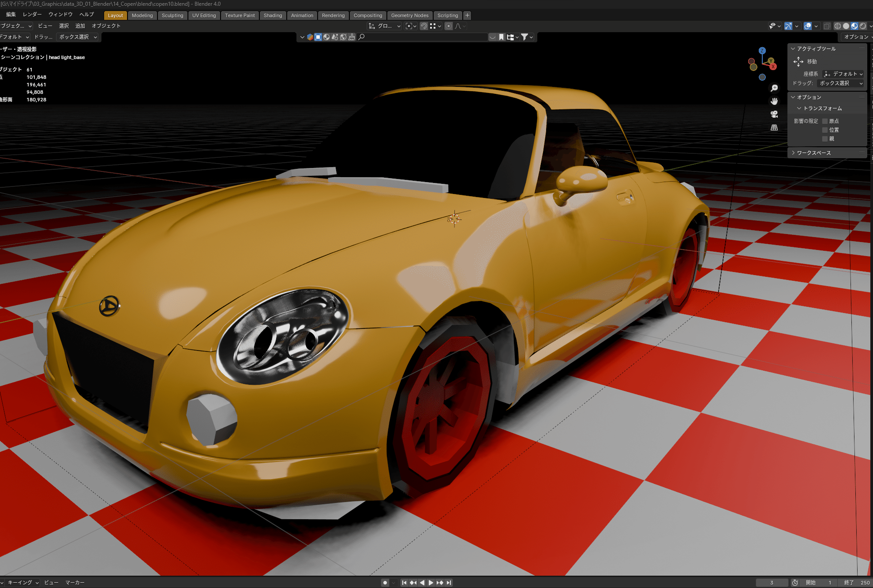Viewport: 873px width, 588px height.
Task: Open the ヘルプ menu
Action: click(86, 14)
